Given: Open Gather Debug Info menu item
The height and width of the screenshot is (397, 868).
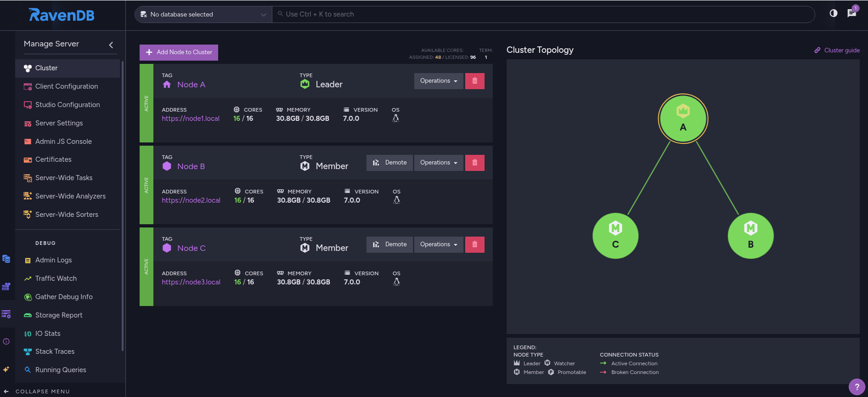Looking at the screenshot, I should click(x=68, y=297).
